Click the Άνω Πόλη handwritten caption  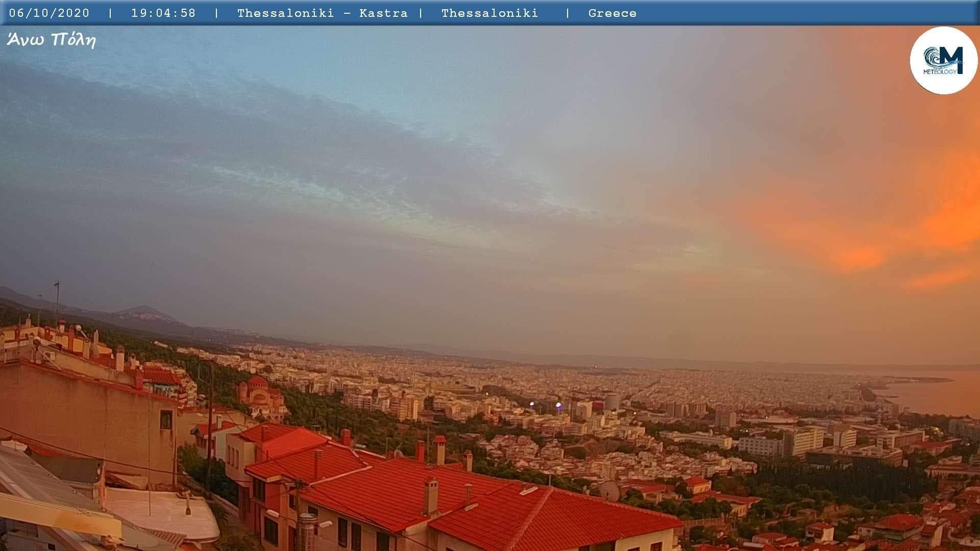tap(51, 40)
